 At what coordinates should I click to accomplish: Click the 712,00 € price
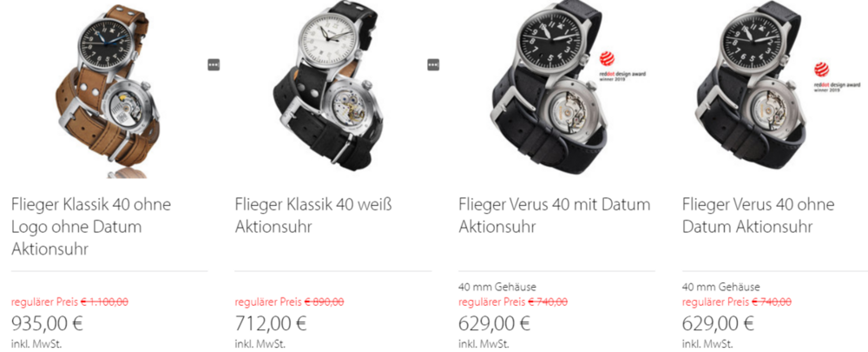(x=270, y=322)
